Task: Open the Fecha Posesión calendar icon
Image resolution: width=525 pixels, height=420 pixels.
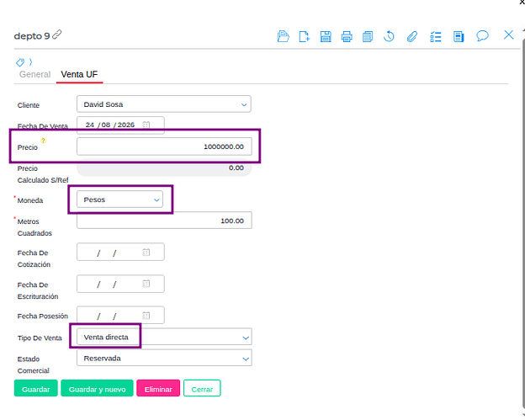Action: 146,316
